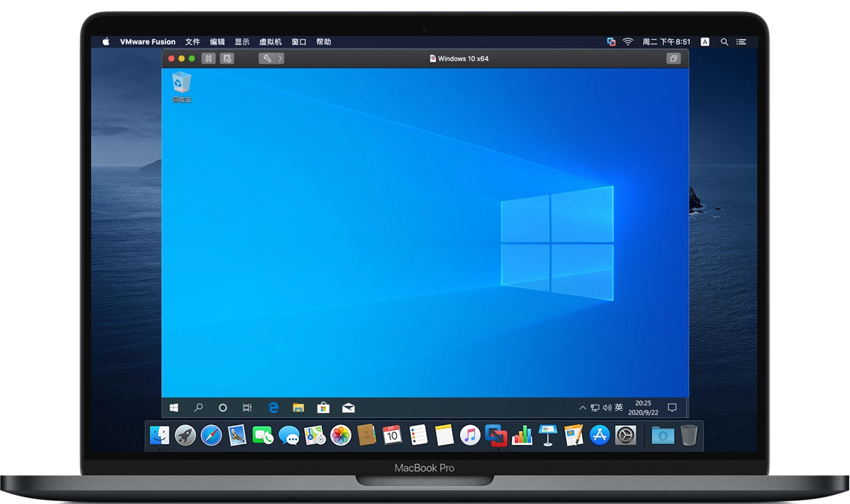850x504 pixels.
Task: Open the Downloads folder stack in the Dock
Action: click(x=662, y=436)
